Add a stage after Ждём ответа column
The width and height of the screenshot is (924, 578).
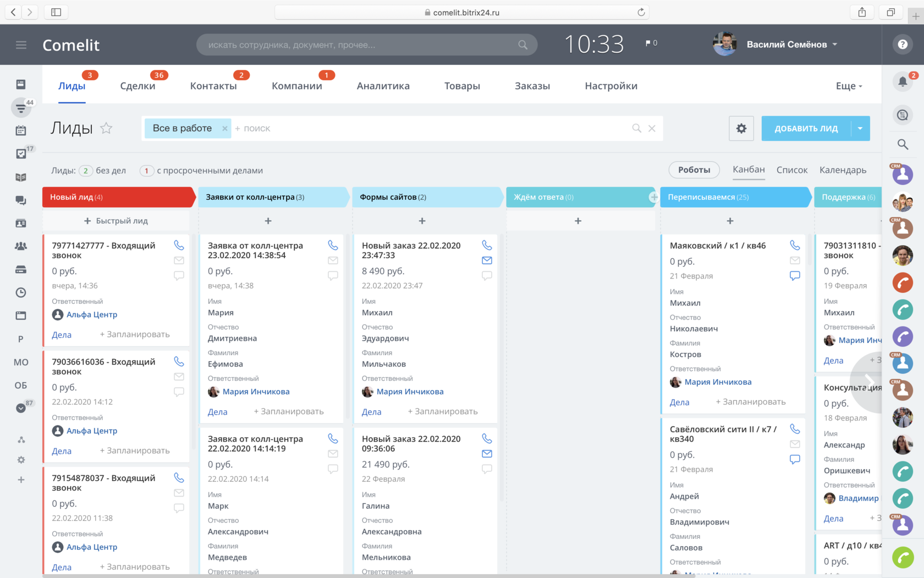tap(653, 197)
